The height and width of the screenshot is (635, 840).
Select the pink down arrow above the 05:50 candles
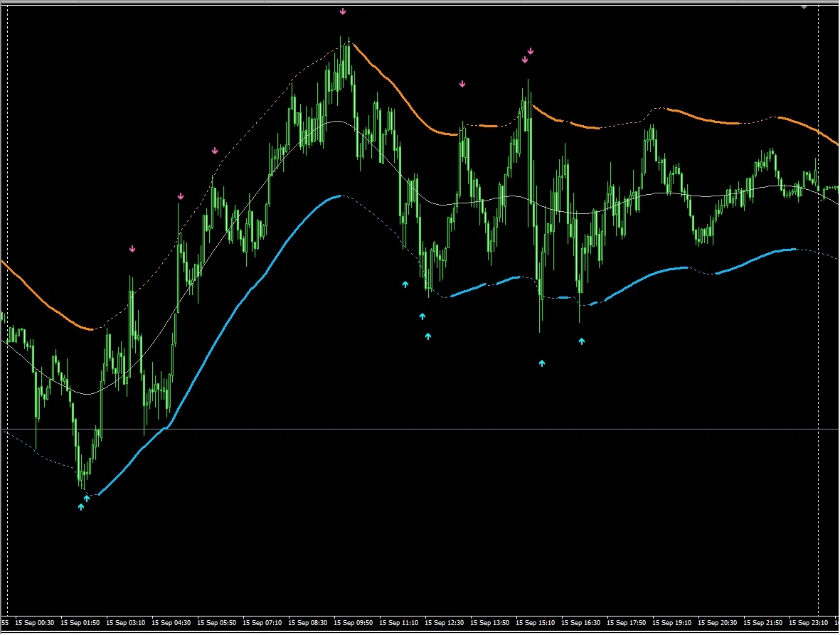click(215, 151)
